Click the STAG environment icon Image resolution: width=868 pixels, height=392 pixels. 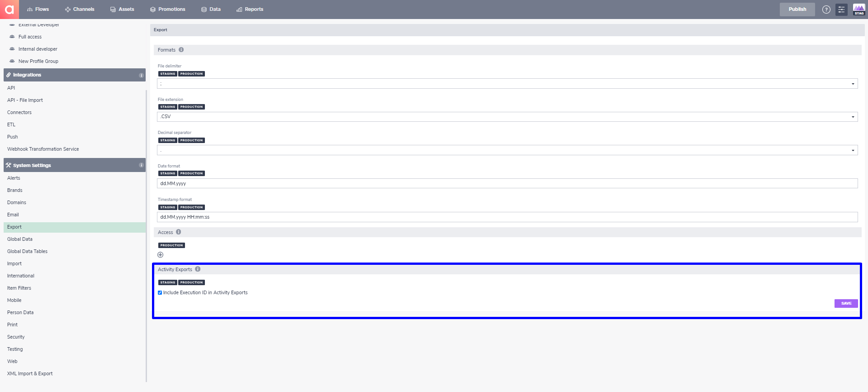(859, 10)
